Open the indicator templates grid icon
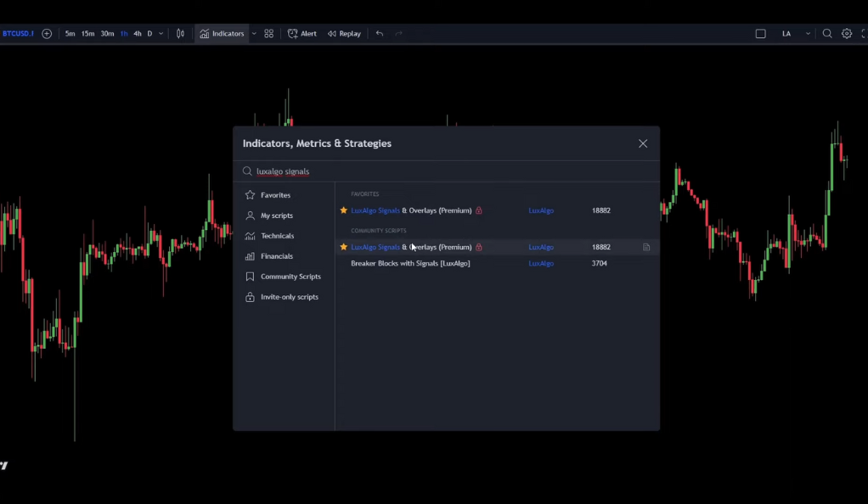Image resolution: width=868 pixels, height=504 pixels. (x=268, y=34)
